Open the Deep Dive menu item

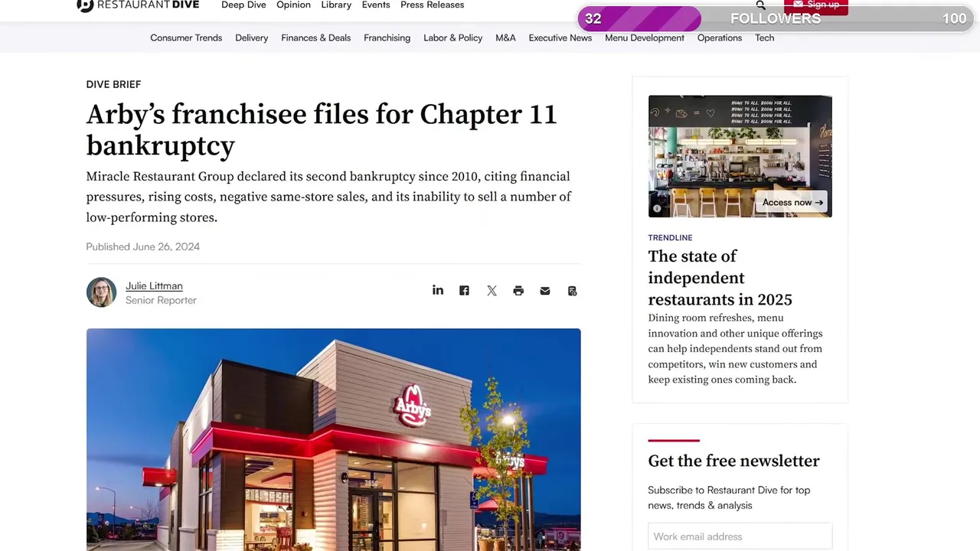pos(243,5)
